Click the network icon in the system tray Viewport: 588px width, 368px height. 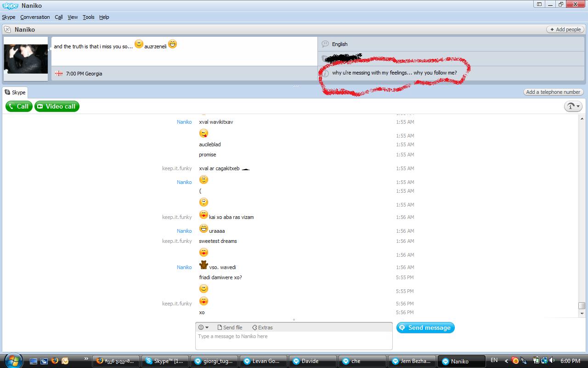pyautogui.click(x=544, y=361)
